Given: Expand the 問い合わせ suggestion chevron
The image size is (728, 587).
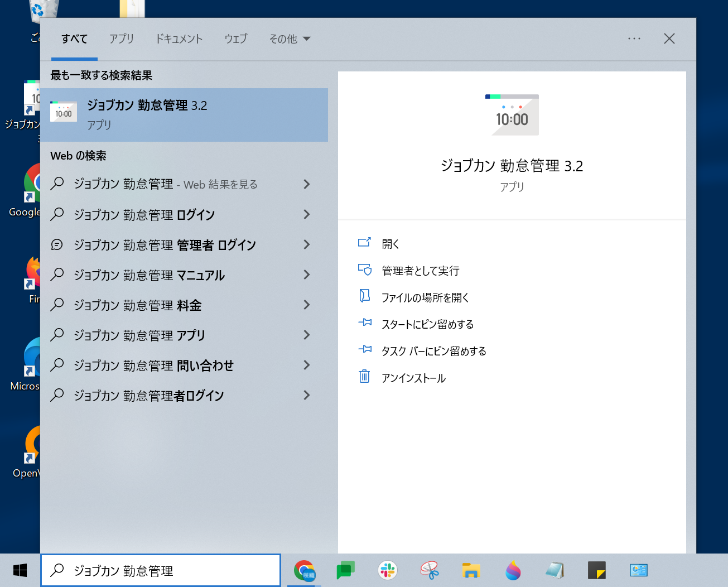Looking at the screenshot, I should click(306, 365).
